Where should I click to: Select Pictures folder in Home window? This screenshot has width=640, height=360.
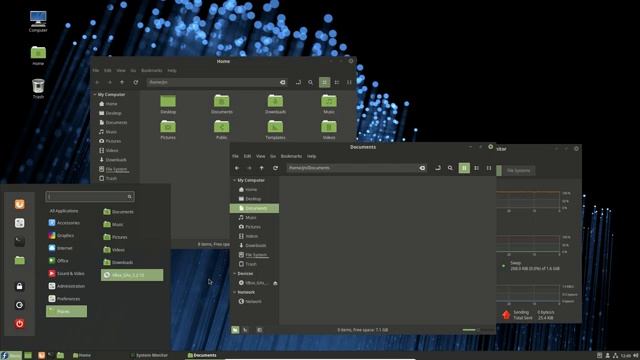(x=168, y=130)
